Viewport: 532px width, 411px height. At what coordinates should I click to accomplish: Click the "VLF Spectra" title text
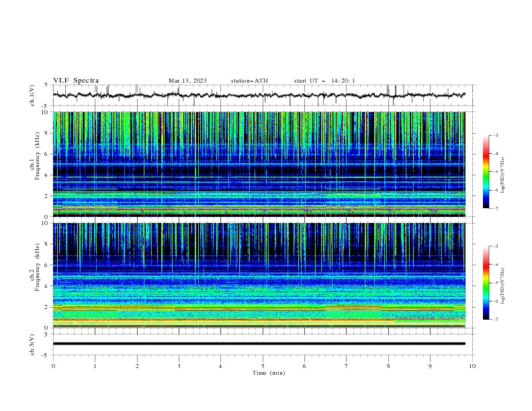coord(76,81)
